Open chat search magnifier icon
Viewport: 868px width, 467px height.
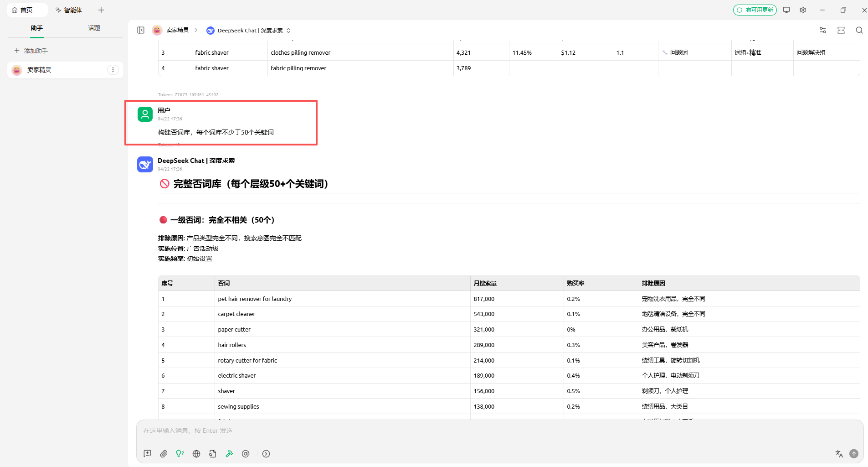pyautogui.click(x=859, y=30)
